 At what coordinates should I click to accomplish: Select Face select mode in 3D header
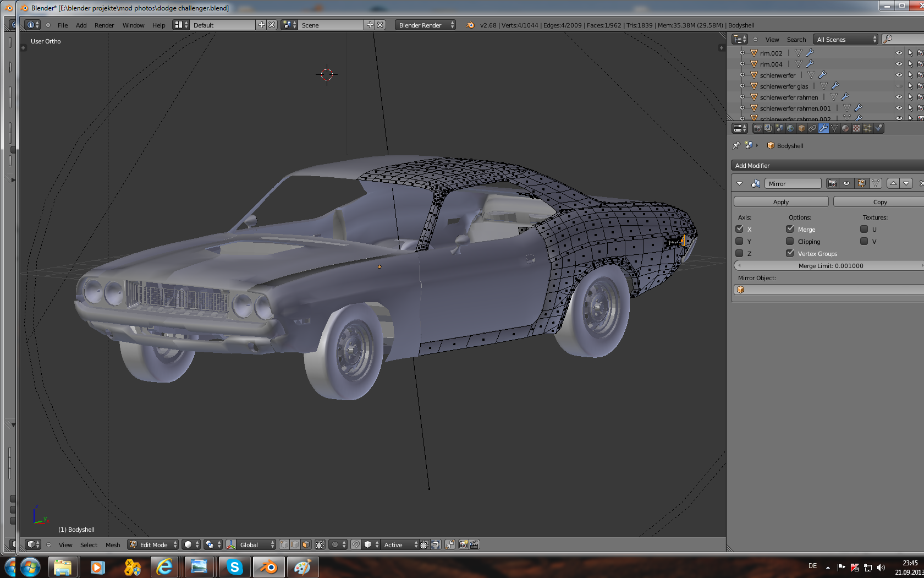tap(306, 544)
